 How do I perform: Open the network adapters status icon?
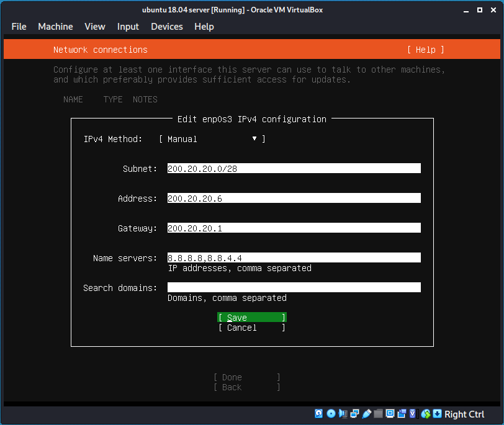354,413
